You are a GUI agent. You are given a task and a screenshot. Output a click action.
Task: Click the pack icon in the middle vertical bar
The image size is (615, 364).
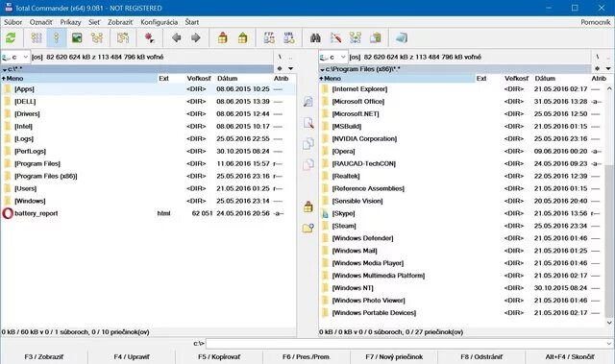pos(307,206)
